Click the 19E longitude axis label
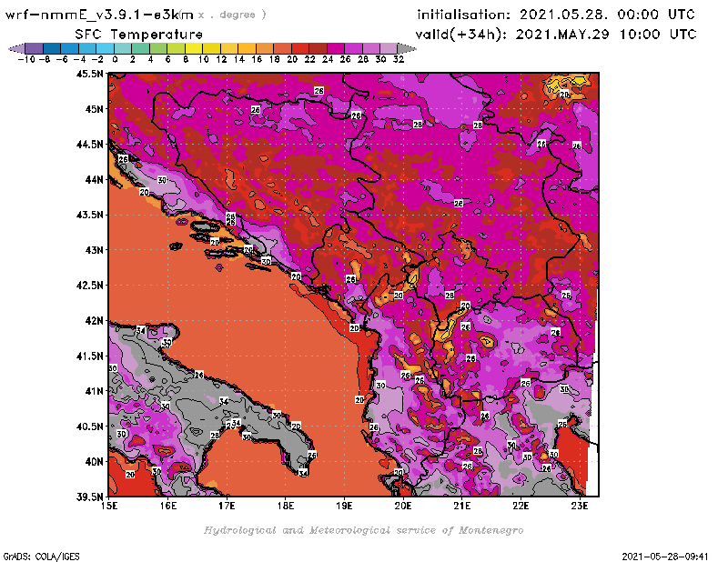 pyautogui.click(x=345, y=506)
